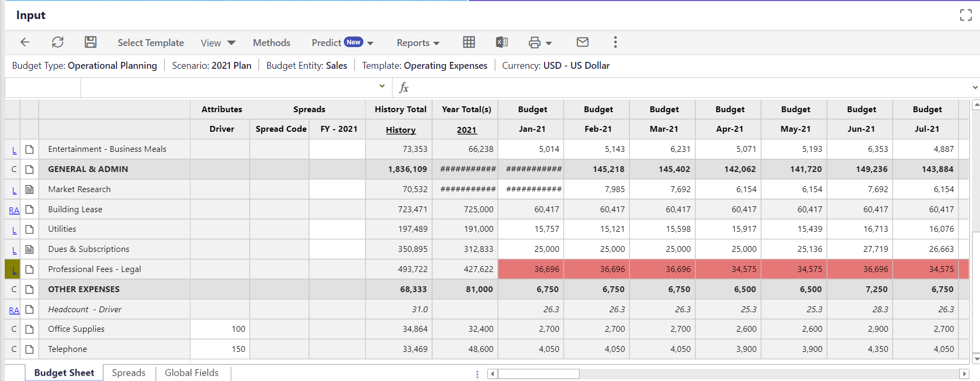Click the underlined 2021 year total header
This screenshot has height=381, width=980.
click(x=467, y=130)
